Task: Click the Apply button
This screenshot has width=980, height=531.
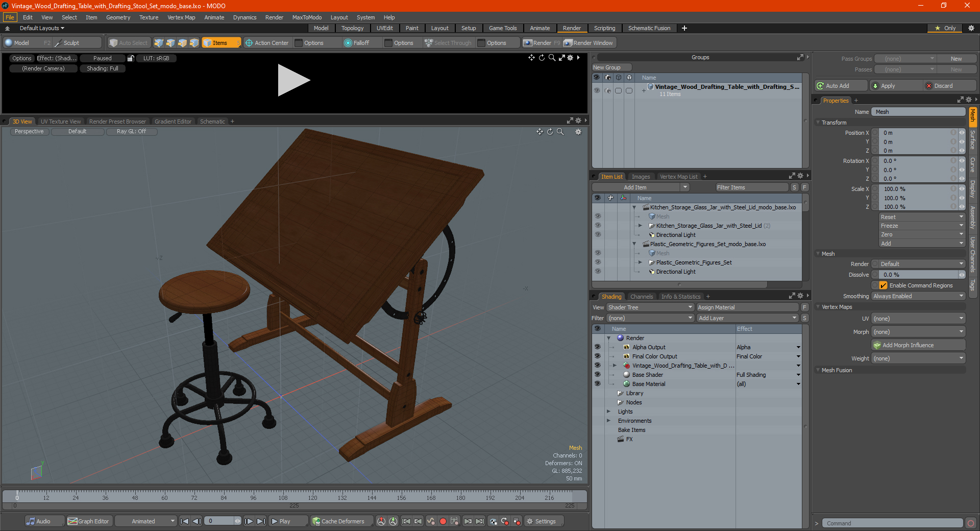Action: pos(896,86)
